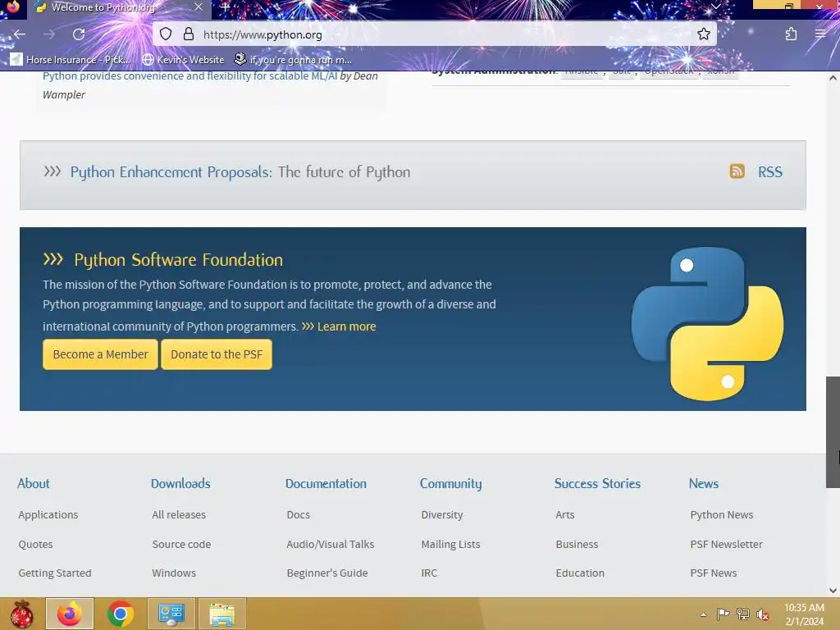Open the Python Software Foundation heading link
The image size is (840, 630).
coord(178,260)
